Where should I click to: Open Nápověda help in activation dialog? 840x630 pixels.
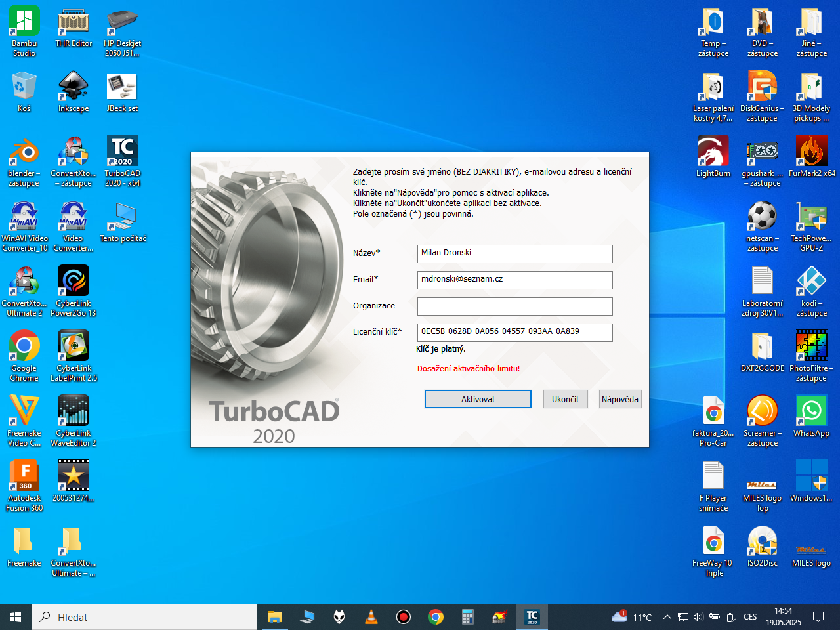pyautogui.click(x=620, y=399)
